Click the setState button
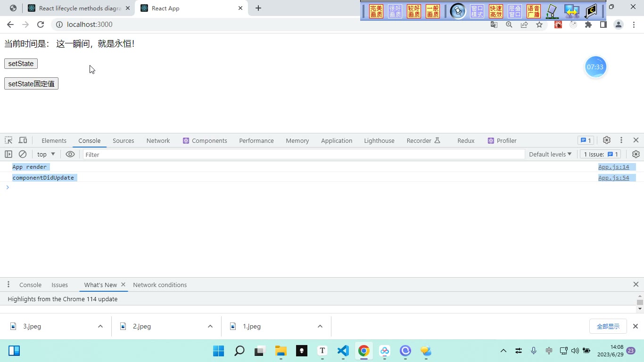 click(x=21, y=64)
